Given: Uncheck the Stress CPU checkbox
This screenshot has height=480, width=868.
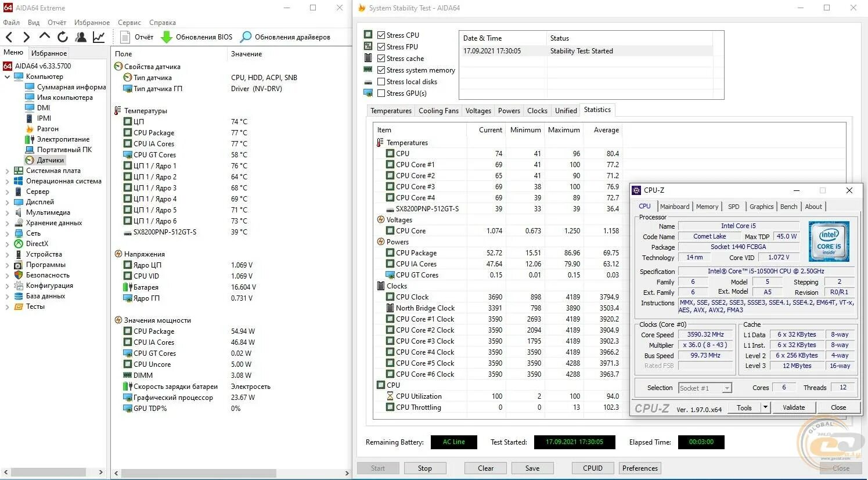Looking at the screenshot, I should pyautogui.click(x=381, y=35).
